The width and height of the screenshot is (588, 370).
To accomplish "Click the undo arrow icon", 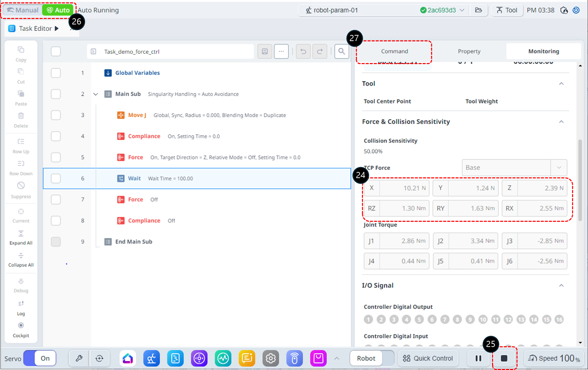I will 303,52.
